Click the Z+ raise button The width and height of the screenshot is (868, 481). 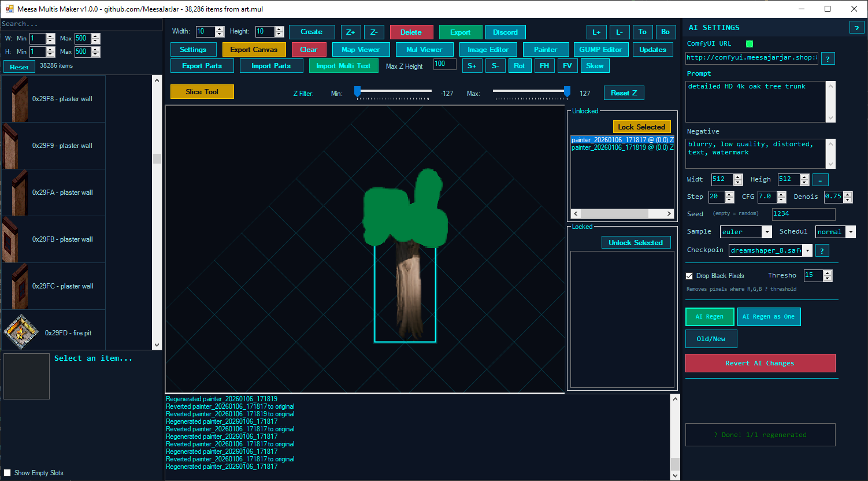[351, 32]
